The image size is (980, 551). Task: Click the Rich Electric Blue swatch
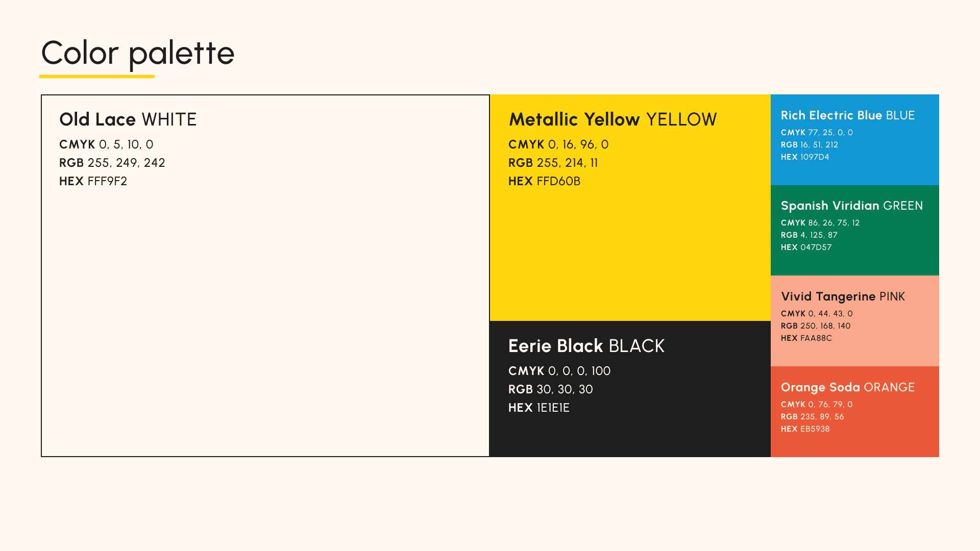pos(855,140)
